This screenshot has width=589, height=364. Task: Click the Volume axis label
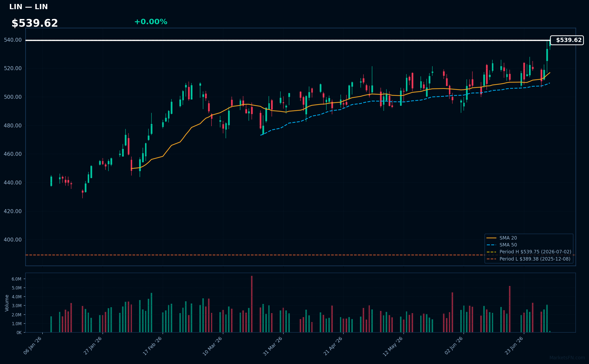[7, 303]
